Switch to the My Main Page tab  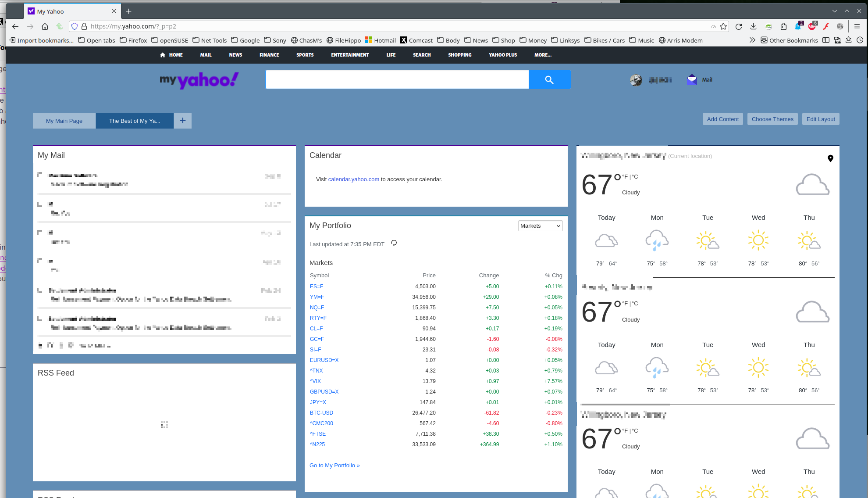click(64, 121)
